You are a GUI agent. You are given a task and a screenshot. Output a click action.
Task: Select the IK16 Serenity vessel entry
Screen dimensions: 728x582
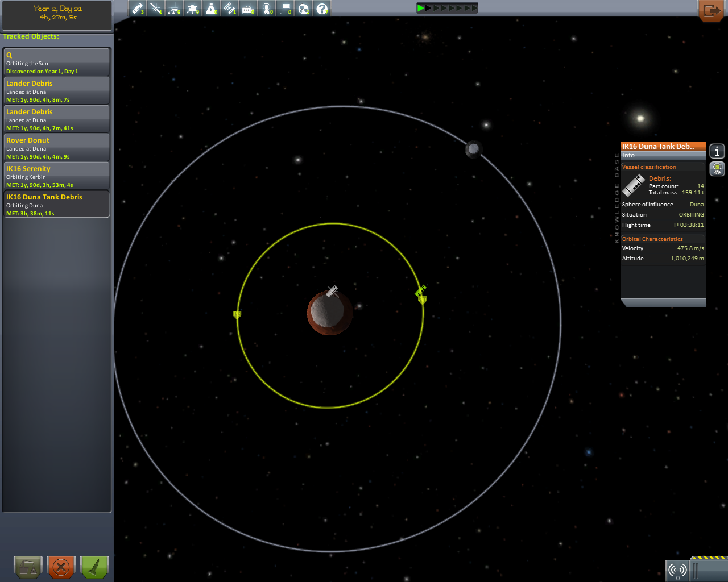coord(56,176)
